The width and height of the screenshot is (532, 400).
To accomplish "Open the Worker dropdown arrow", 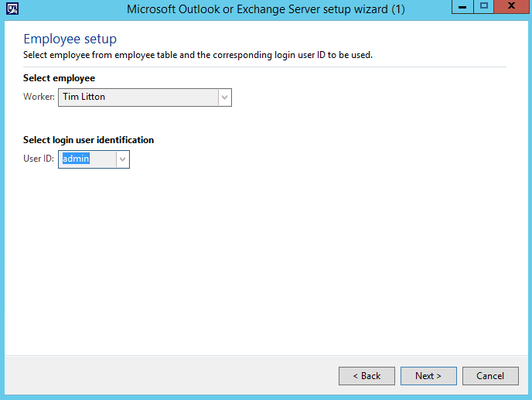I will [x=224, y=97].
